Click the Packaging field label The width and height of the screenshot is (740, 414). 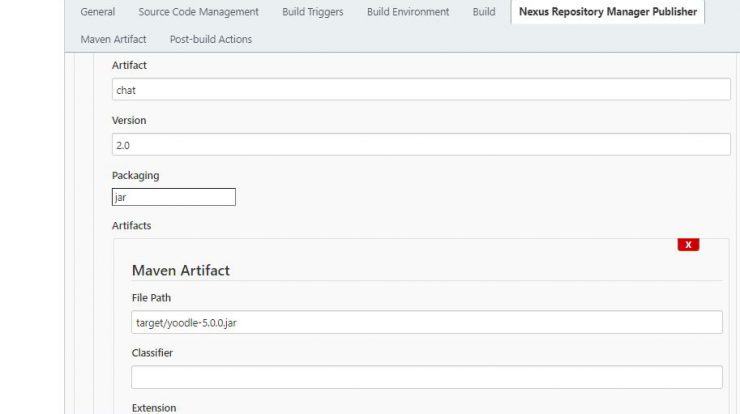[x=135, y=176]
